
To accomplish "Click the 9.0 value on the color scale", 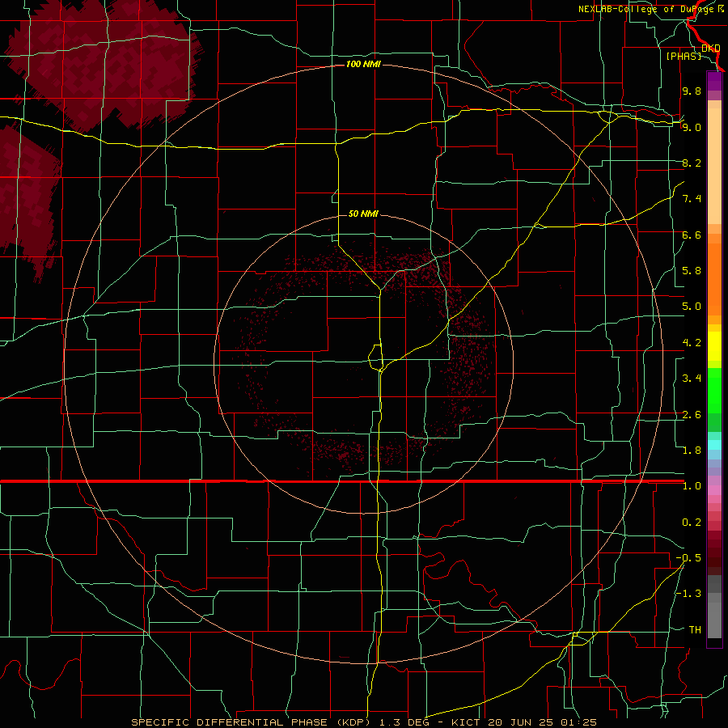I will 692,127.
